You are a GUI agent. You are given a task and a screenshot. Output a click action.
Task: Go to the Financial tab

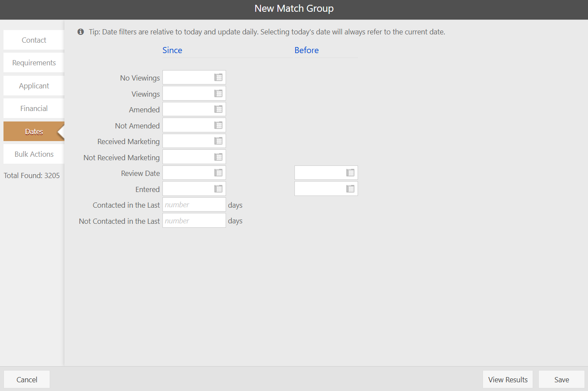tap(34, 108)
